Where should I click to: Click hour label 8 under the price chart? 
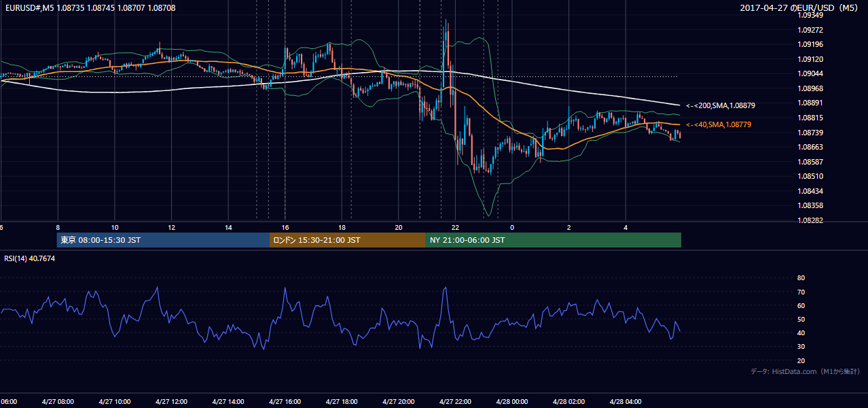tap(58, 228)
